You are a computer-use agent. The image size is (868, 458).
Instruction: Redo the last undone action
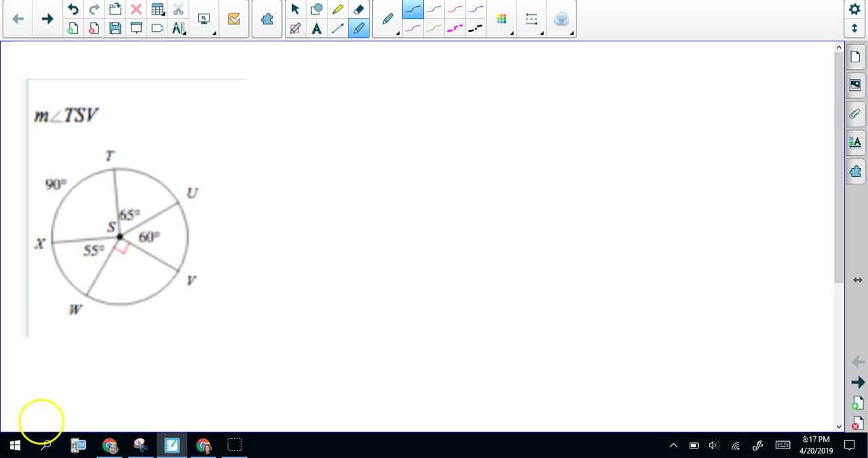point(94,9)
